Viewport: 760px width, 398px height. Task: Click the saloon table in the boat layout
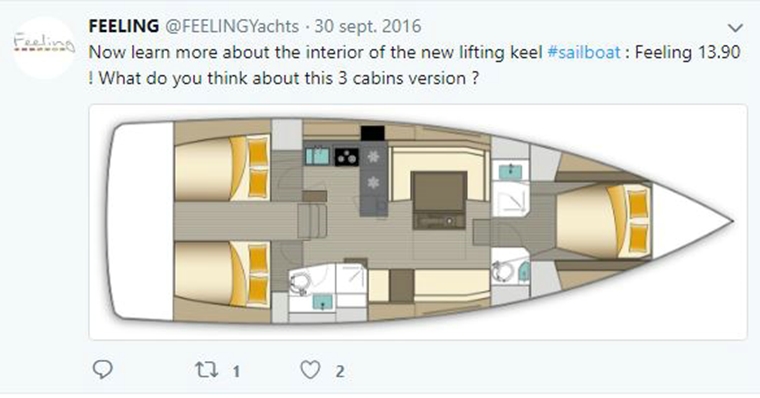tap(439, 200)
